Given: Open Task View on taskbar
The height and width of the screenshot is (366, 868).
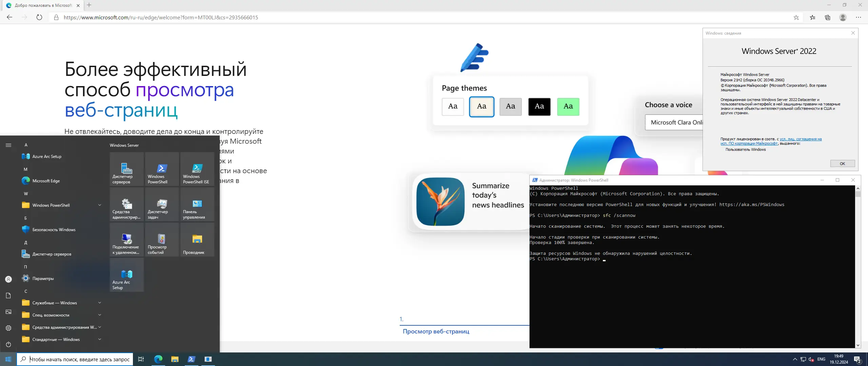Looking at the screenshot, I should [x=141, y=359].
